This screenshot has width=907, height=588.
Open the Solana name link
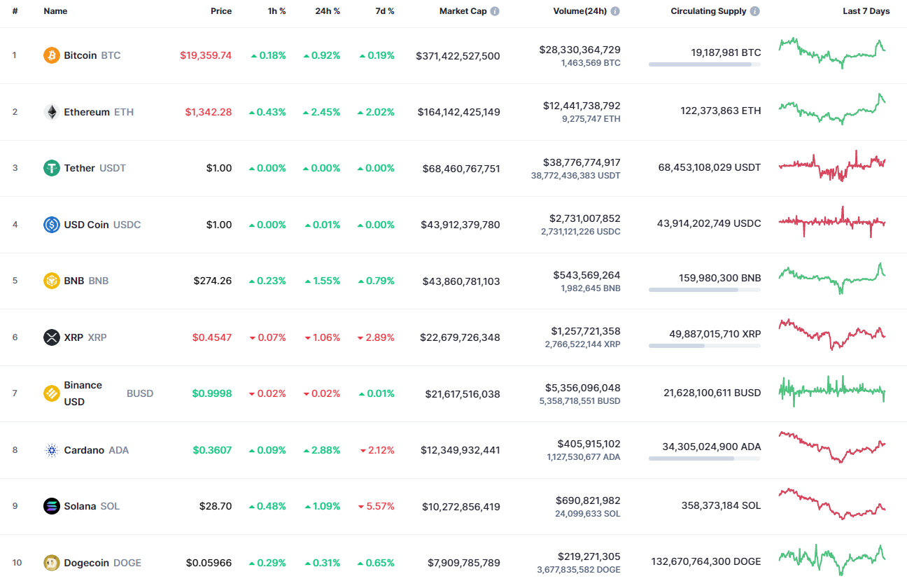80,506
